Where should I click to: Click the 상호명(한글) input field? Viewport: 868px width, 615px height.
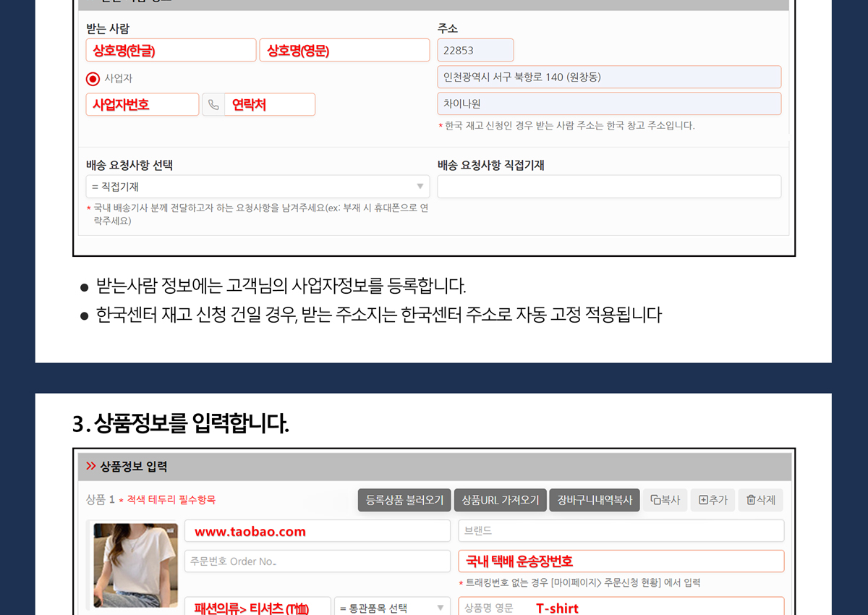pyautogui.click(x=171, y=51)
